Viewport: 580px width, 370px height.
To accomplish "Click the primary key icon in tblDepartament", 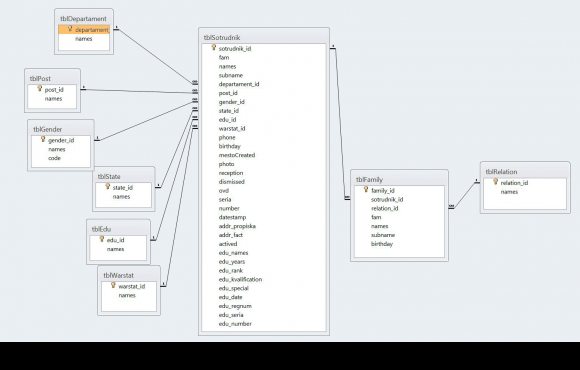I will [70, 28].
